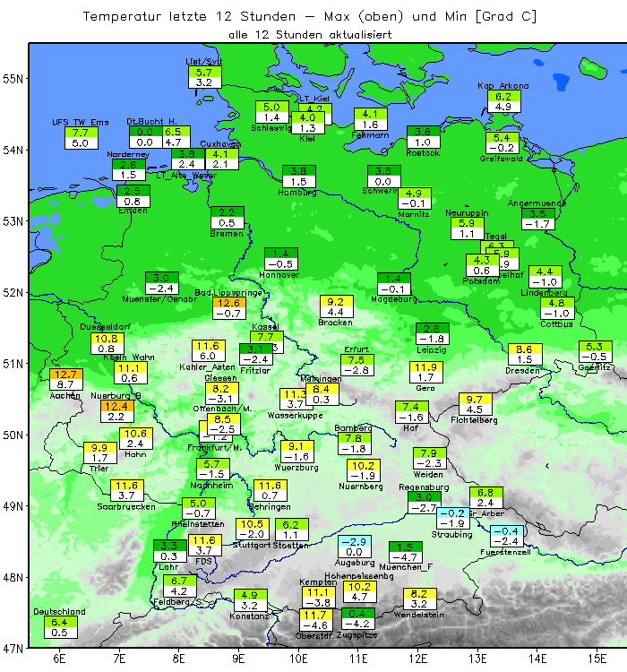
Task: Select the Trier station label
Action: 99,469
